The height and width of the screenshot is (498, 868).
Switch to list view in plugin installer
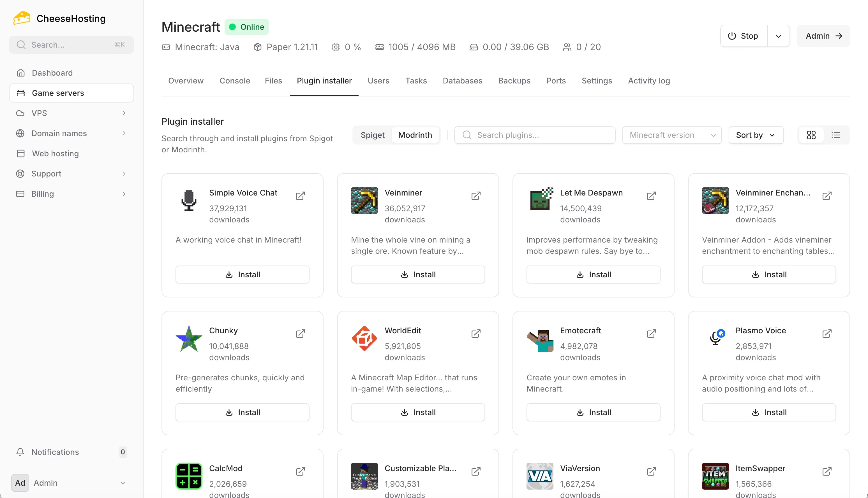pyautogui.click(x=836, y=135)
